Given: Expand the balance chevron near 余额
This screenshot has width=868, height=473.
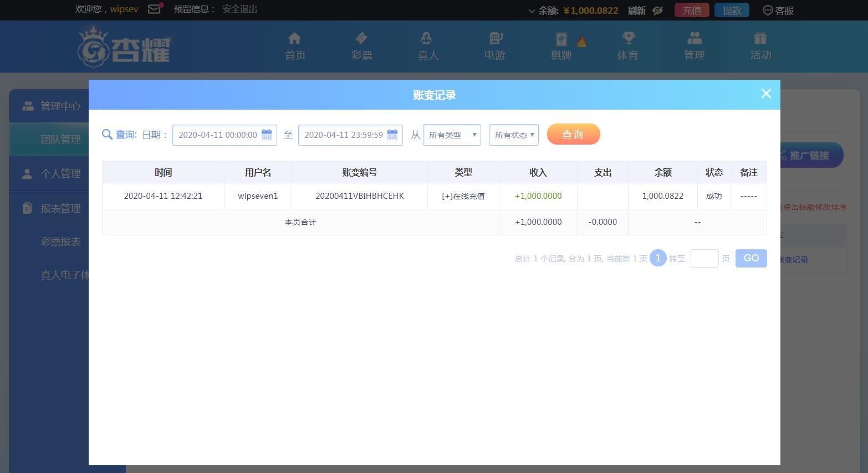Looking at the screenshot, I should [x=532, y=11].
